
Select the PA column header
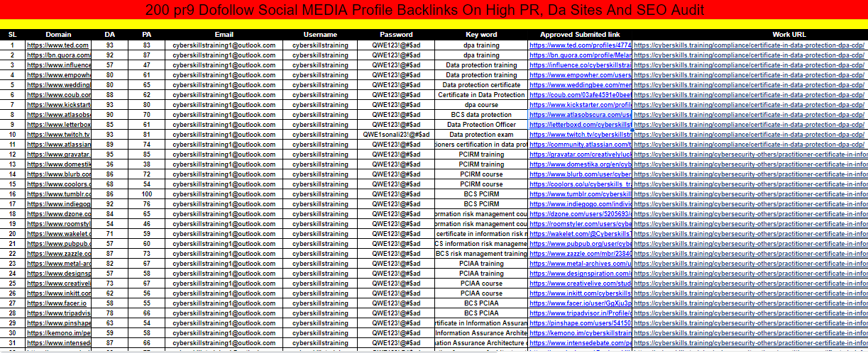click(146, 34)
